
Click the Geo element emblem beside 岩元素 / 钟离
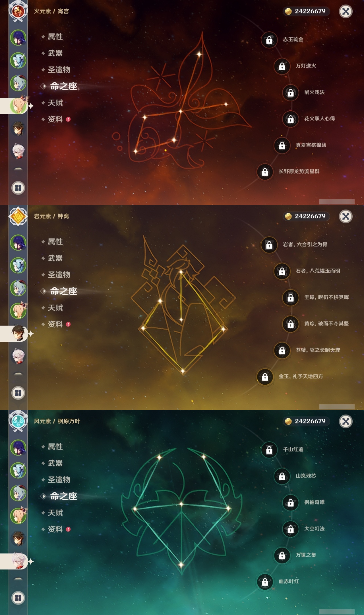coord(18,216)
